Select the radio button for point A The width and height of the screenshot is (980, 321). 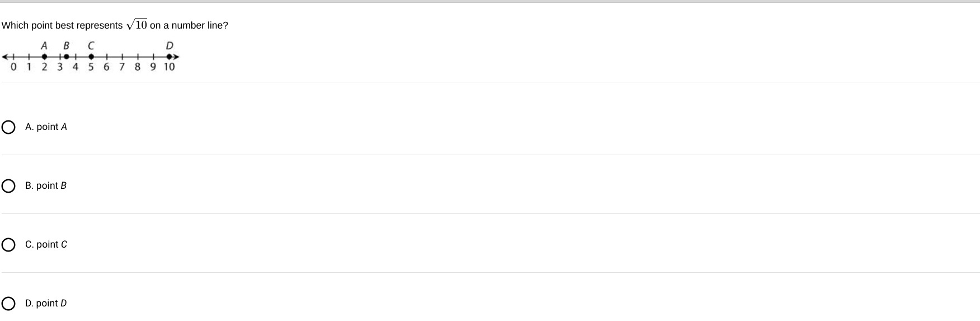(8, 127)
